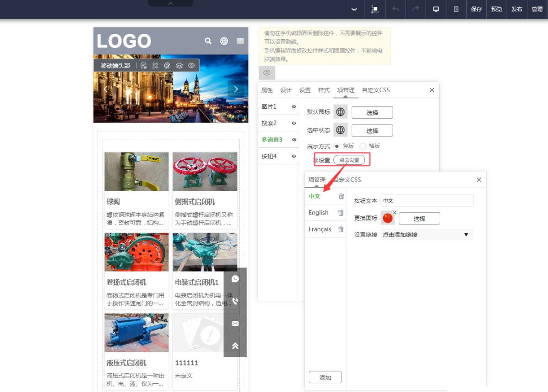Click the undo arrow in top toolbar

click(x=395, y=9)
